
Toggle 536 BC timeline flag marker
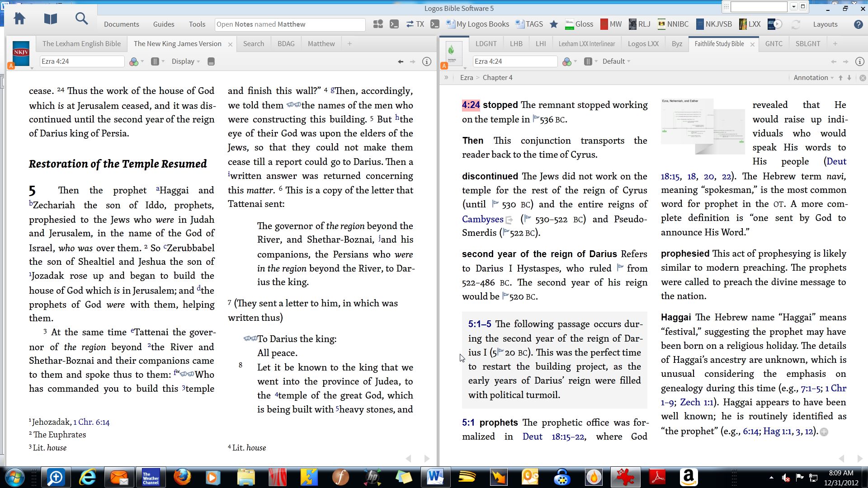(536, 119)
